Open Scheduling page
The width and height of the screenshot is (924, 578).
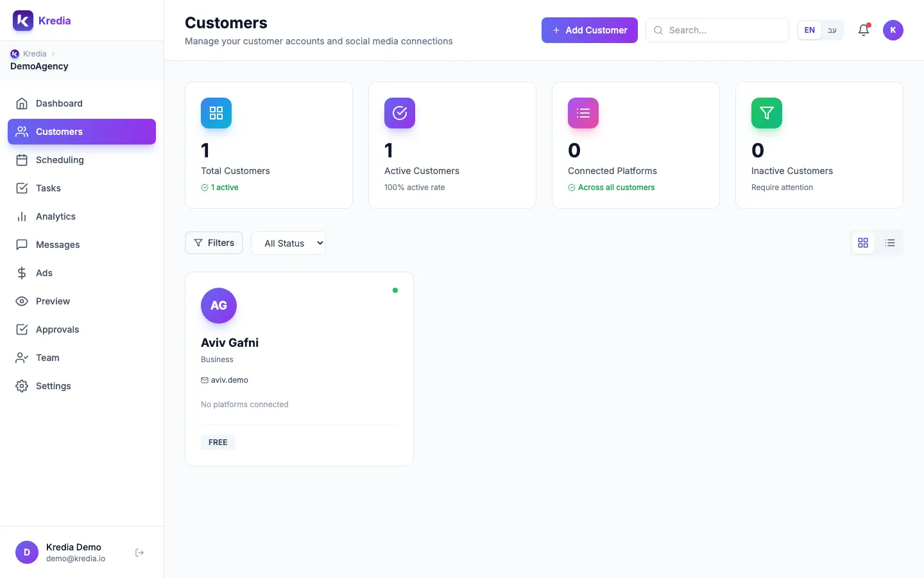pyautogui.click(x=81, y=160)
